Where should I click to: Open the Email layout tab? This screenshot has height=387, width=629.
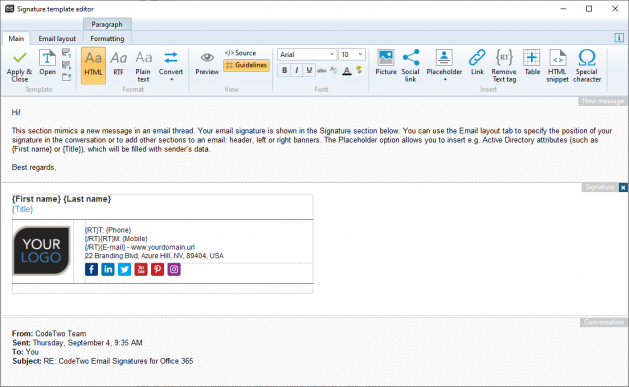(57, 38)
